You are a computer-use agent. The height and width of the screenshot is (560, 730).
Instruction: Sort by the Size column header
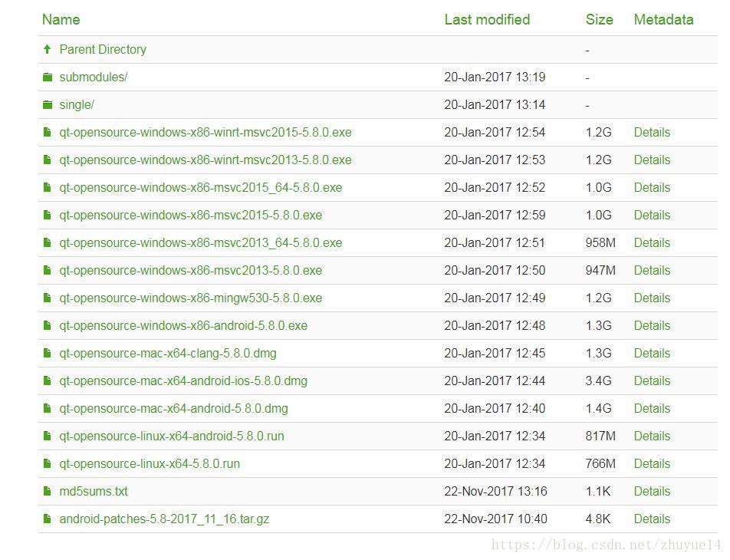pos(599,20)
